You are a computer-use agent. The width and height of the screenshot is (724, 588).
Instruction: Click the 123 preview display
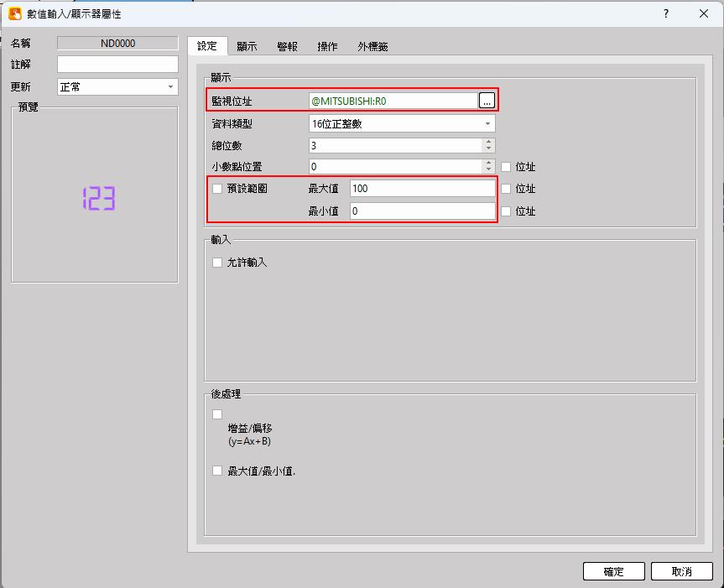click(98, 199)
